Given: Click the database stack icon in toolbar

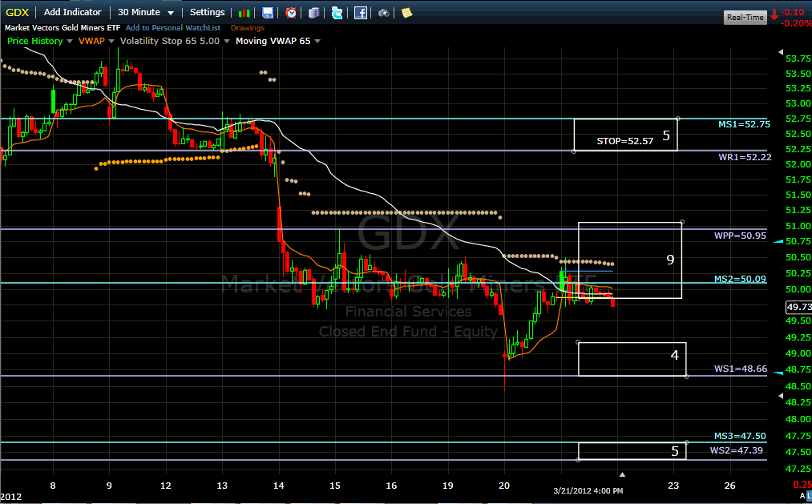Looking at the screenshot, I should [x=314, y=13].
